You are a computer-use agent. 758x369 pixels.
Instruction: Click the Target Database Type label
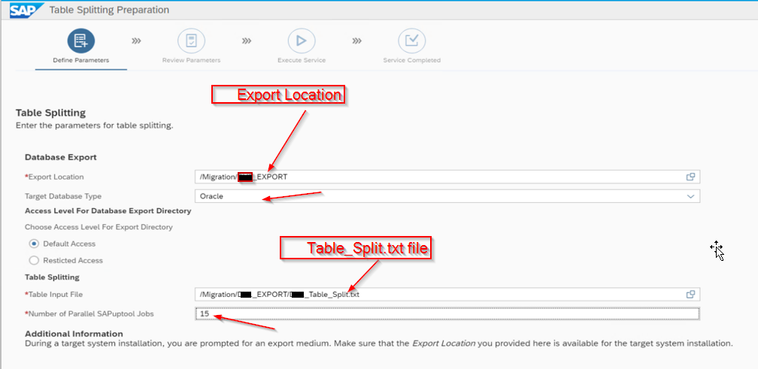[x=63, y=196]
